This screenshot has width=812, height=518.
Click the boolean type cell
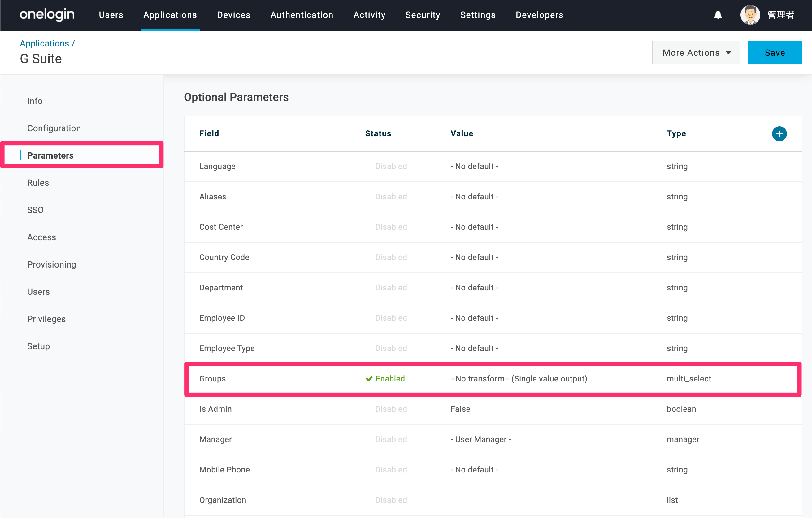pyautogui.click(x=681, y=409)
